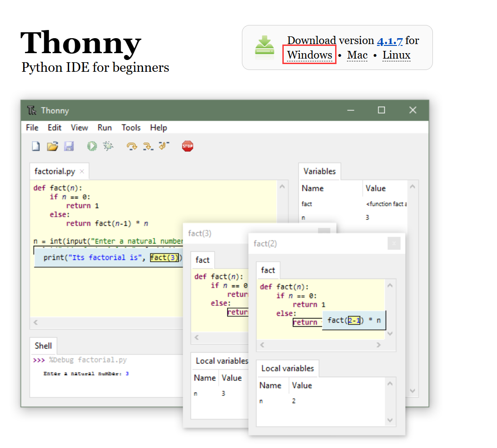
Task: Click scroll up arrow in fact(2) local variables
Action: pyautogui.click(x=390, y=383)
